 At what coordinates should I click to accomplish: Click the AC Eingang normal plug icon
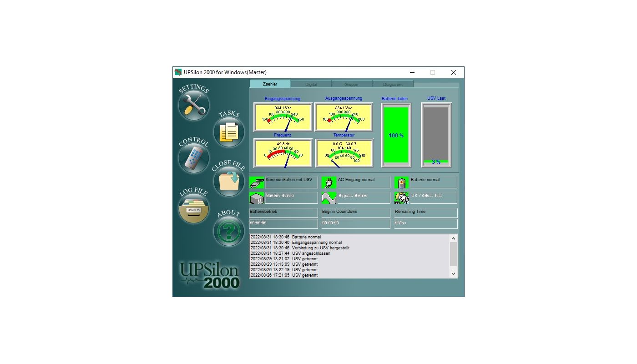pos(329,182)
